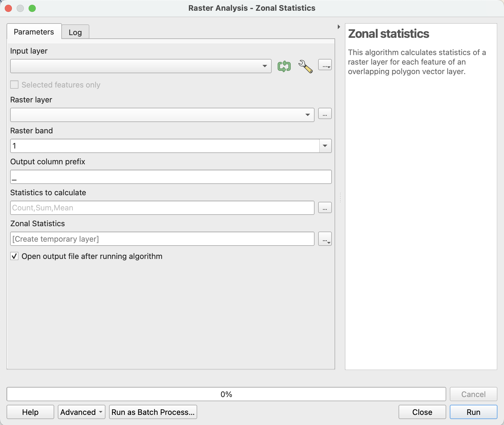
Task: Click the Zonal statistics help heading
Action: pyautogui.click(x=389, y=34)
